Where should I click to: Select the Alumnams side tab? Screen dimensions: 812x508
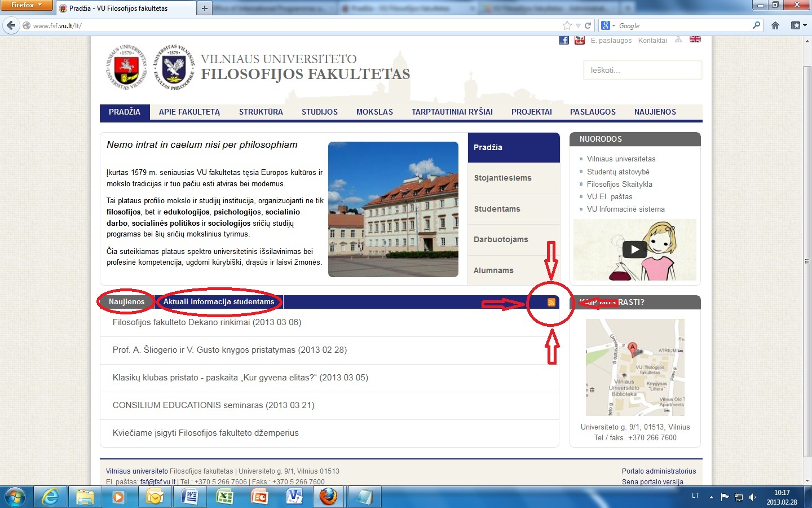click(514, 270)
